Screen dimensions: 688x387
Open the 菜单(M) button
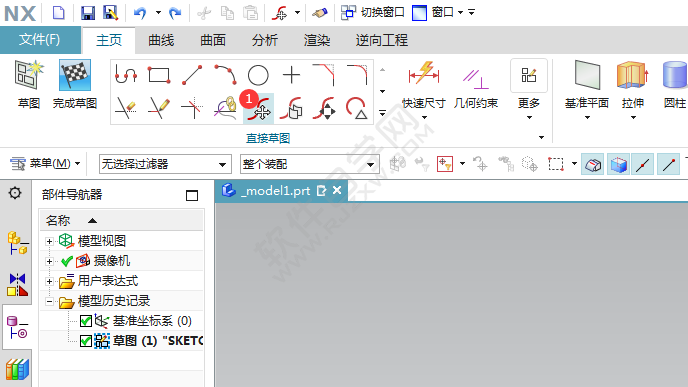click(x=45, y=164)
